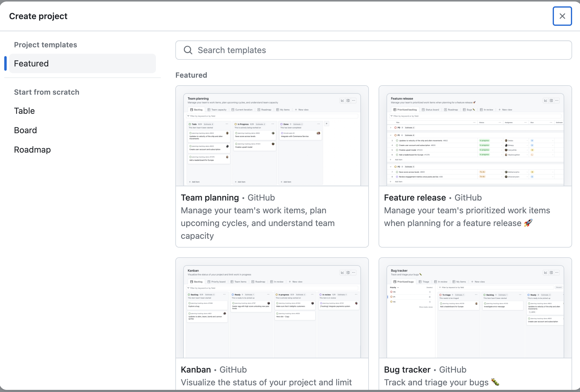580x392 pixels.
Task: Click the filter icon in Kanban's filter bar
Action: [188, 288]
